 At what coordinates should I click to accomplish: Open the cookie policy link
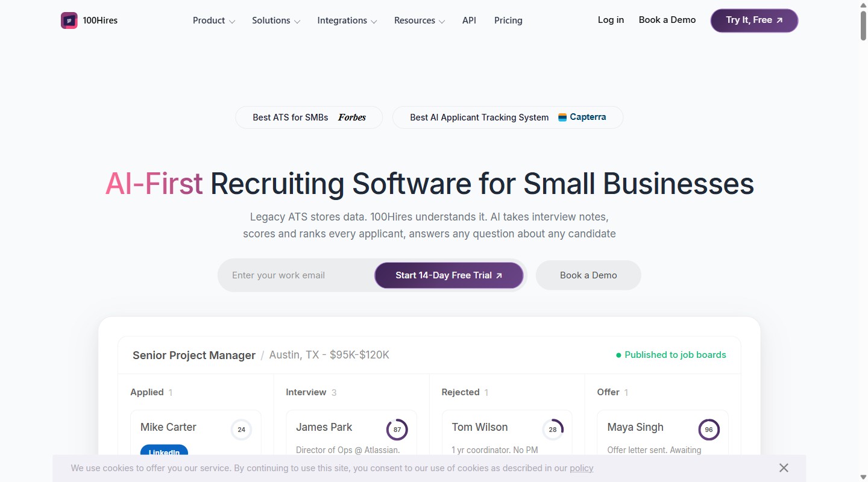[x=581, y=468]
